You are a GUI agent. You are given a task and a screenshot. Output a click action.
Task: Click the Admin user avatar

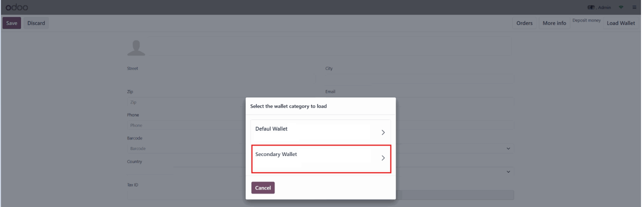tap(591, 7)
